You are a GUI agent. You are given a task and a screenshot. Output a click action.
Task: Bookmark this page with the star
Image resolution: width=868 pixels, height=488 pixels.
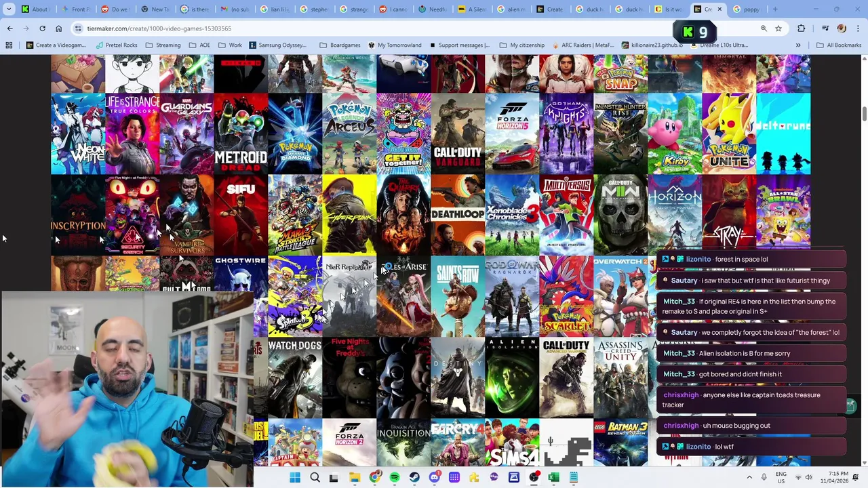778,28
